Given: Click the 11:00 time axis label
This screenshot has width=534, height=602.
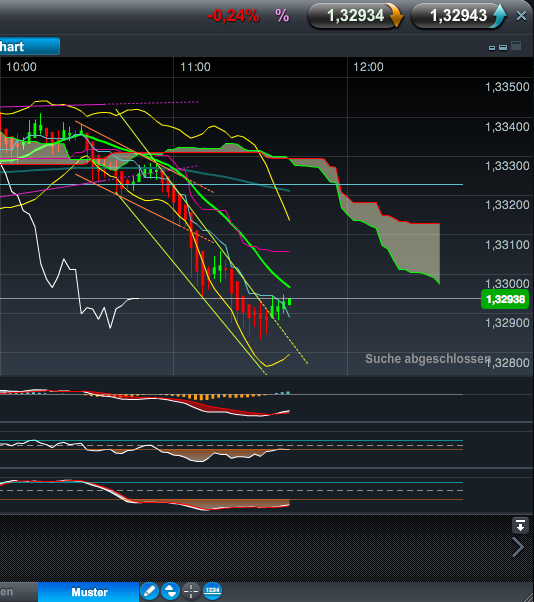Looking at the screenshot, I should tap(195, 67).
